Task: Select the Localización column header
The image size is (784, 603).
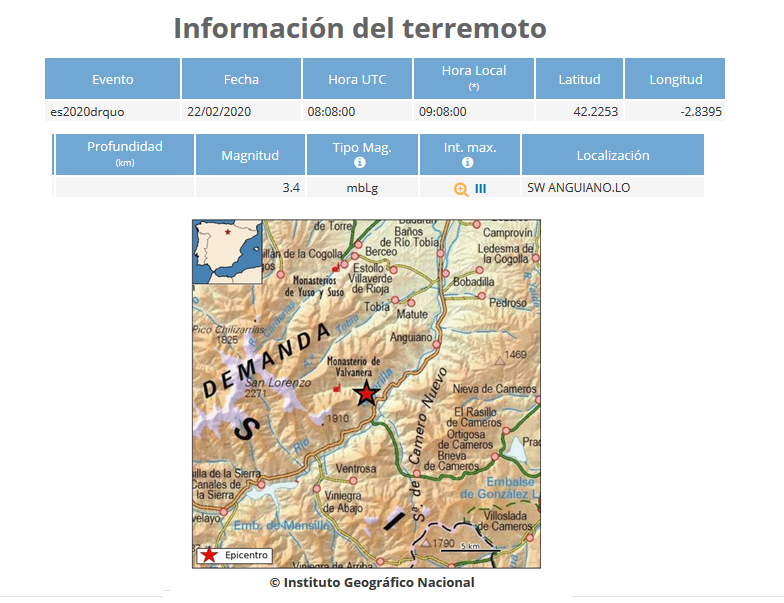Action: pyautogui.click(x=613, y=155)
